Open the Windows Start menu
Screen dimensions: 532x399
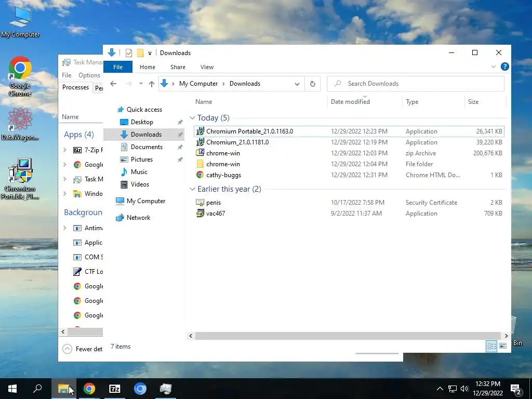(12, 389)
